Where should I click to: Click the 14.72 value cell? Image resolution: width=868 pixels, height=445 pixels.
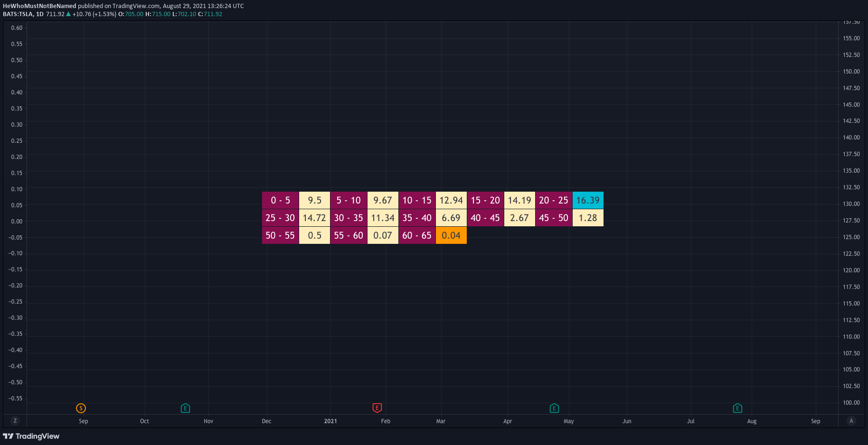(314, 218)
